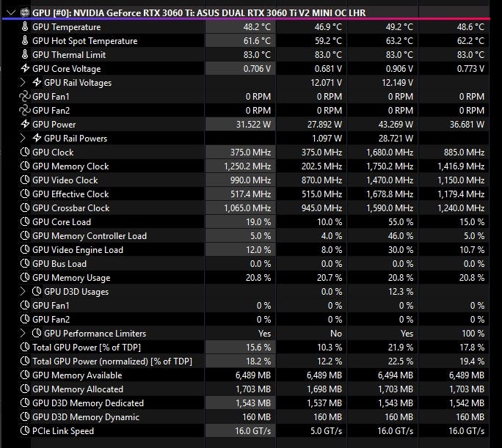Select the GPU Memory Usage sensor label
Image resolution: width=502 pixels, height=448 pixels.
coord(71,277)
